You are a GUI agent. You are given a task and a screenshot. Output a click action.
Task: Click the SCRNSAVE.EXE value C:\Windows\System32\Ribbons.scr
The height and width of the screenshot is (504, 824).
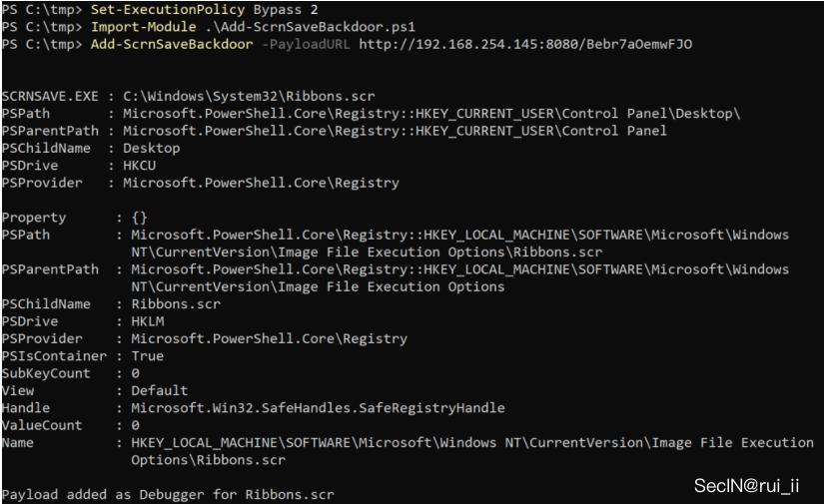tap(249, 96)
